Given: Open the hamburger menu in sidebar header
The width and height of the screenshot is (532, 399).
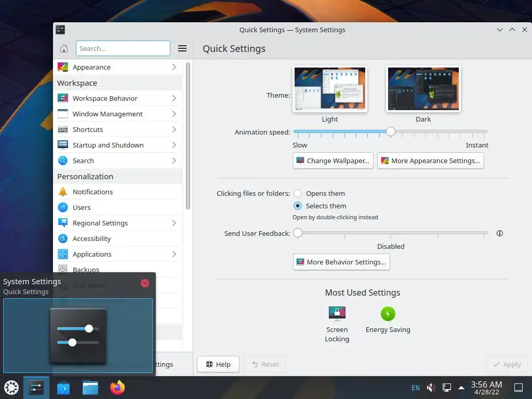Looking at the screenshot, I should pos(182,48).
